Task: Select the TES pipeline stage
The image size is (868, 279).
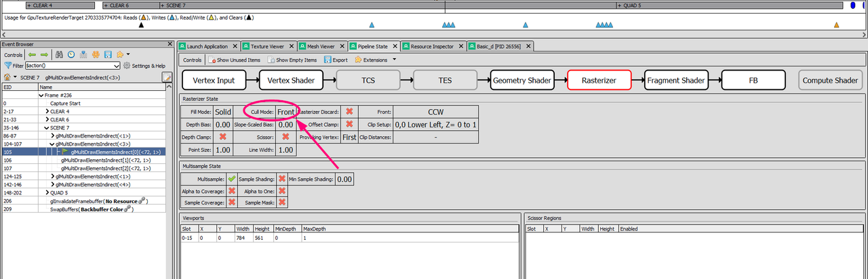Action: [x=445, y=81]
